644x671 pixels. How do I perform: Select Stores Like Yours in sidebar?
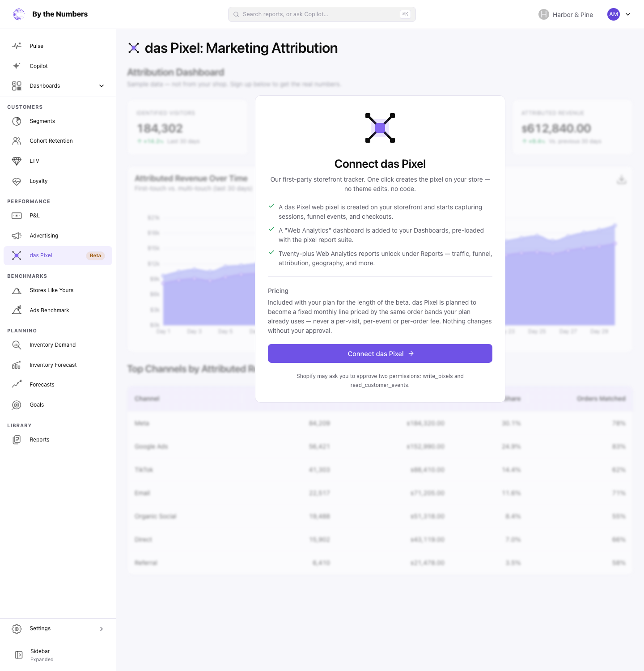tap(51, 290)
